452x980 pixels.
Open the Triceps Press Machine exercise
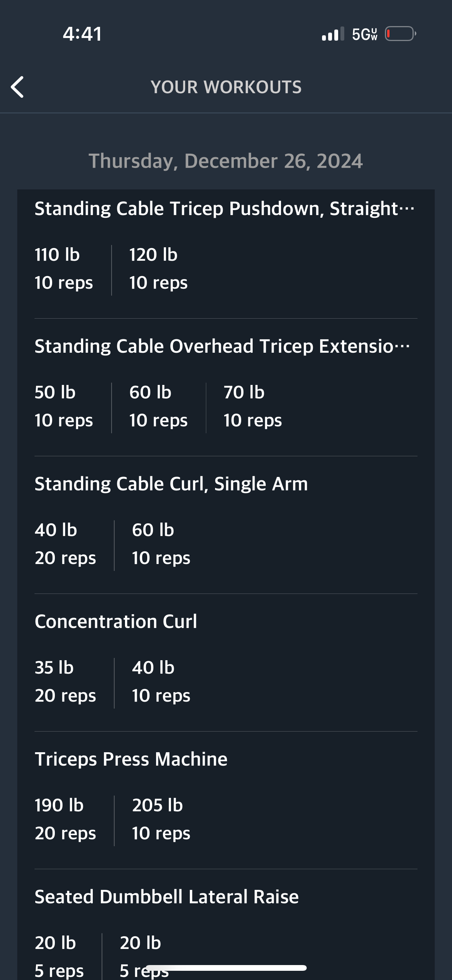[x=131, y=759]
